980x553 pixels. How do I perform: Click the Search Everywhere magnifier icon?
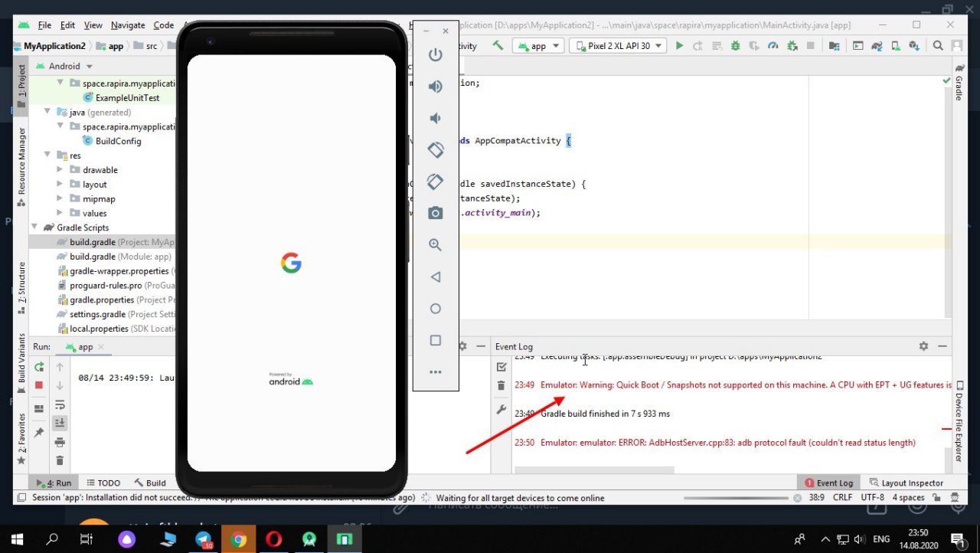click(x=938, y=46)
